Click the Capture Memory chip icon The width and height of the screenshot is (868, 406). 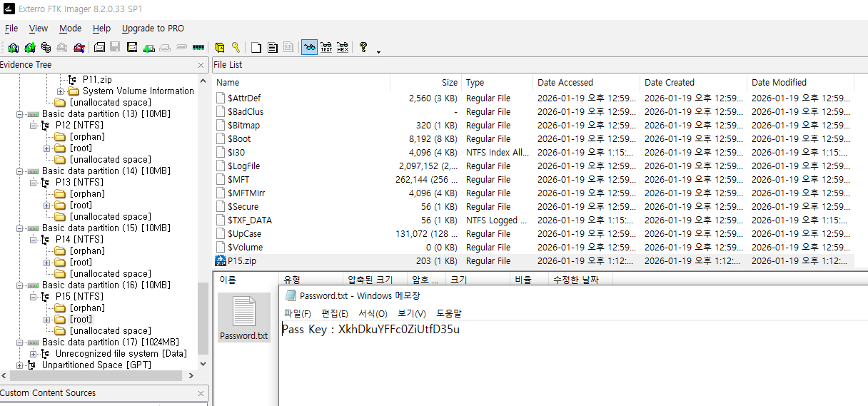coord(198,48)
